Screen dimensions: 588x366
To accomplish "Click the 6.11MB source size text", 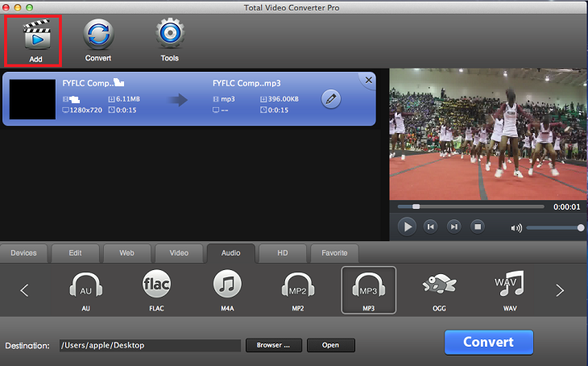I will pyautogui.click(x=128, y=99).
